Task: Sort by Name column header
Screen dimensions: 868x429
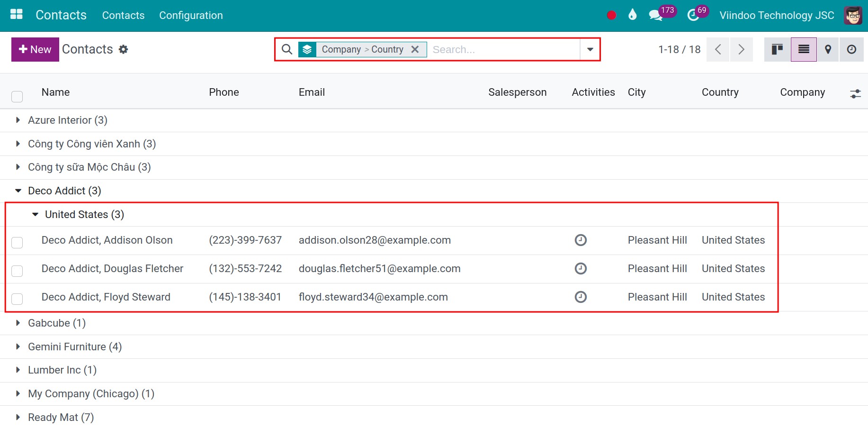Action: coord(55,92)
